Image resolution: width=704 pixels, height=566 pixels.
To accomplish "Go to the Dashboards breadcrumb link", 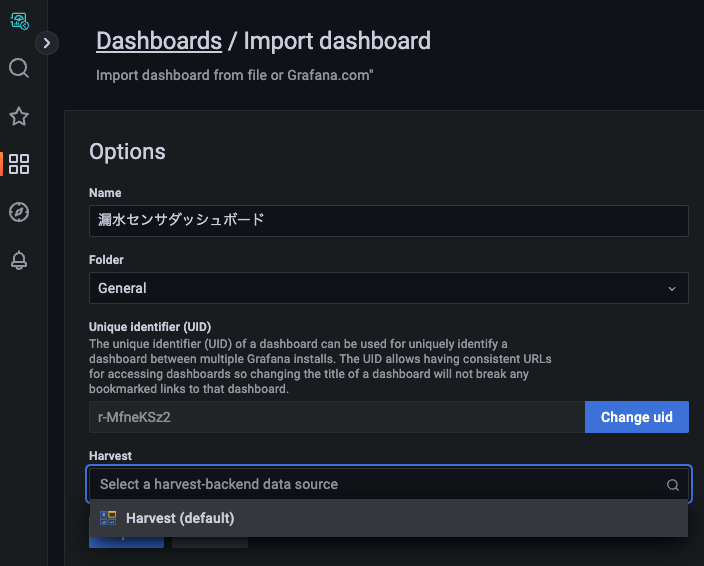I will tap(159, 41).
